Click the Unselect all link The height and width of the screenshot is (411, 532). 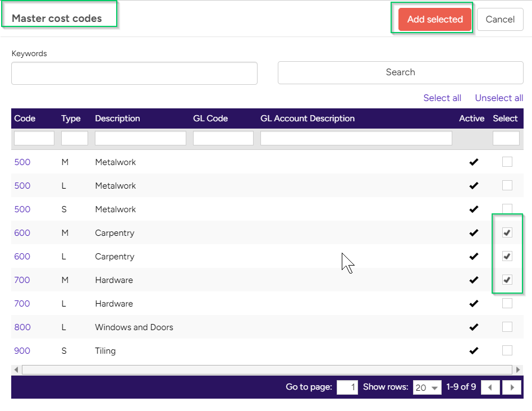499,98
